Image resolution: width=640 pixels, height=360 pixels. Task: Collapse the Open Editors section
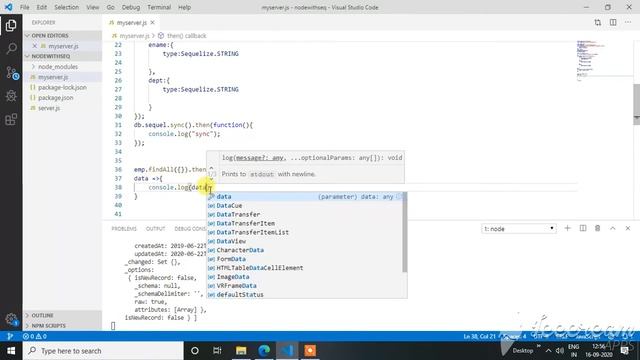pos(63,36)
